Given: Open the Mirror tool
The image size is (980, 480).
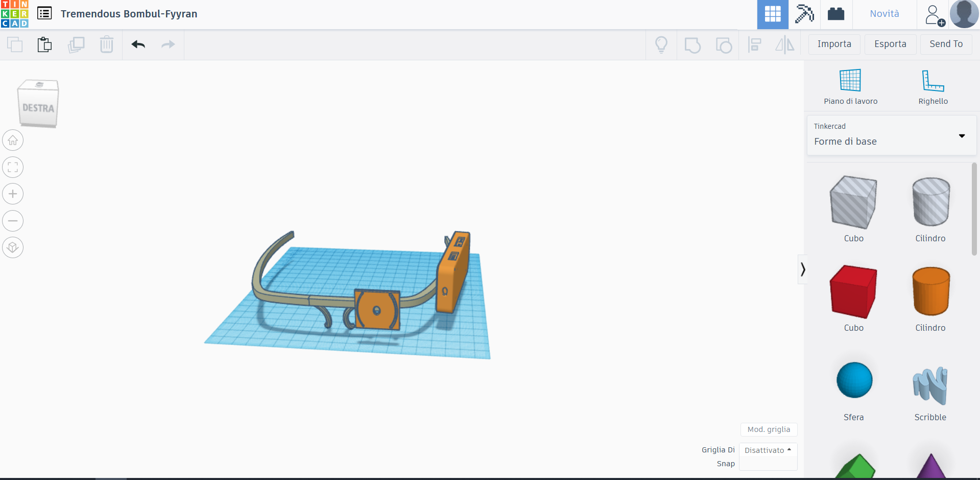Looking at the screenshot, I should 785,45.
